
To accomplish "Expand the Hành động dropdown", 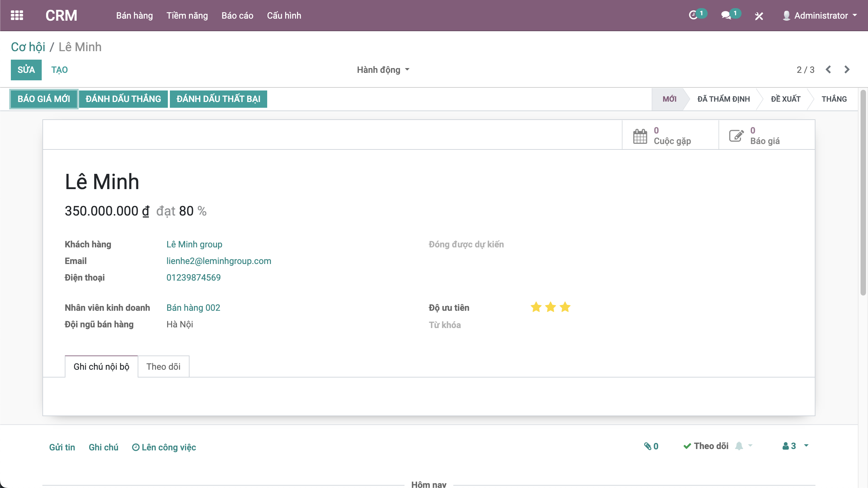I will [x=383, y=70].
